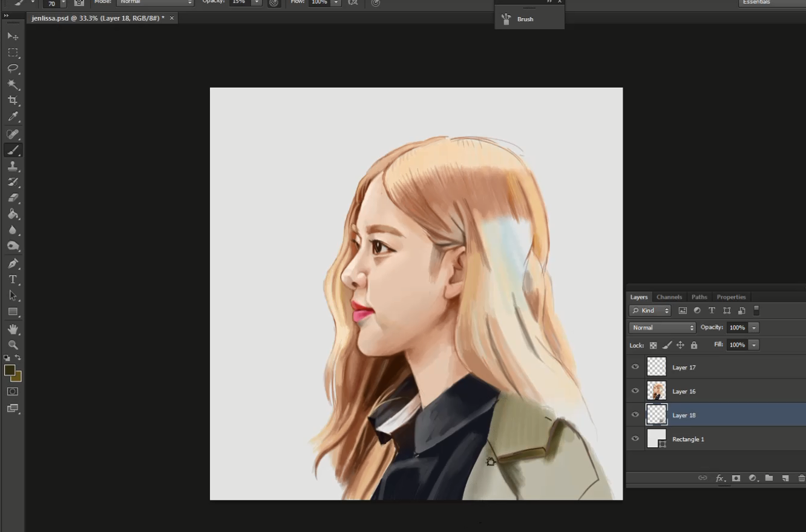
Task: Click the create new layer icon
Action: (785, 478)
